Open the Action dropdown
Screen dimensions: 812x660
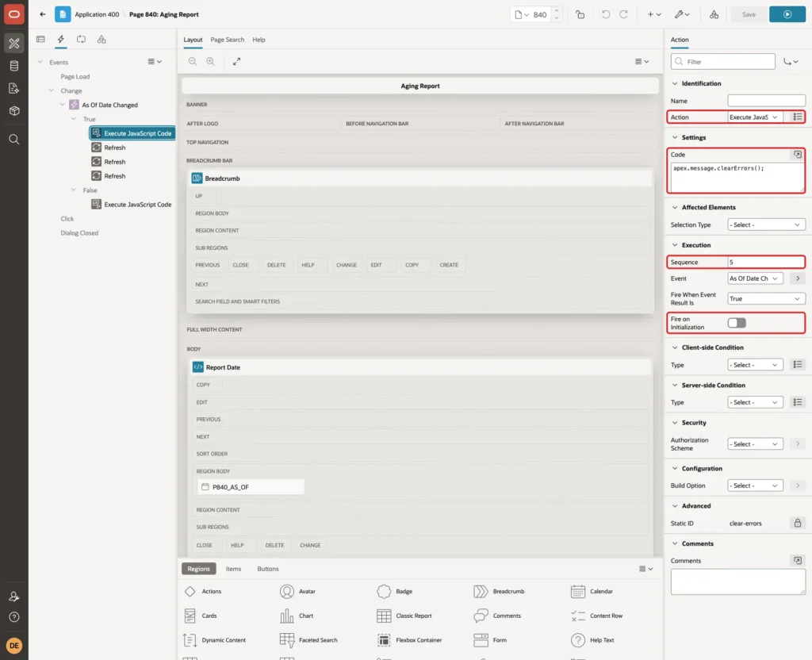[x=755, y=117]
